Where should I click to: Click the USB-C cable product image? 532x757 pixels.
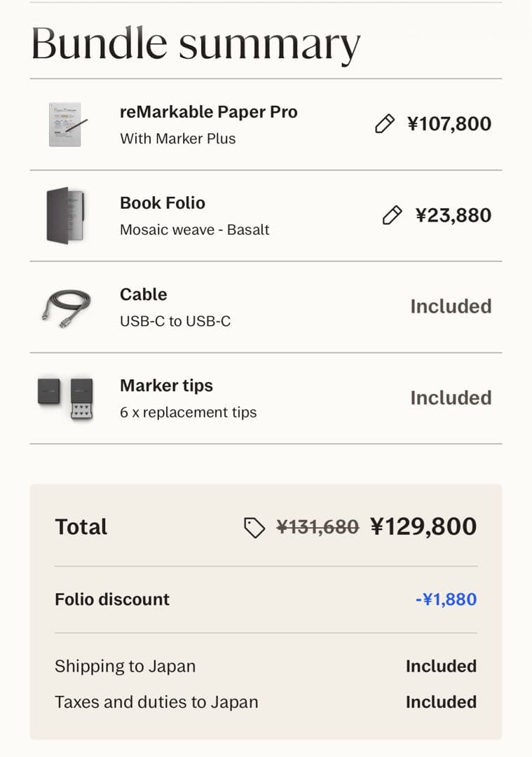click(65, 306)
